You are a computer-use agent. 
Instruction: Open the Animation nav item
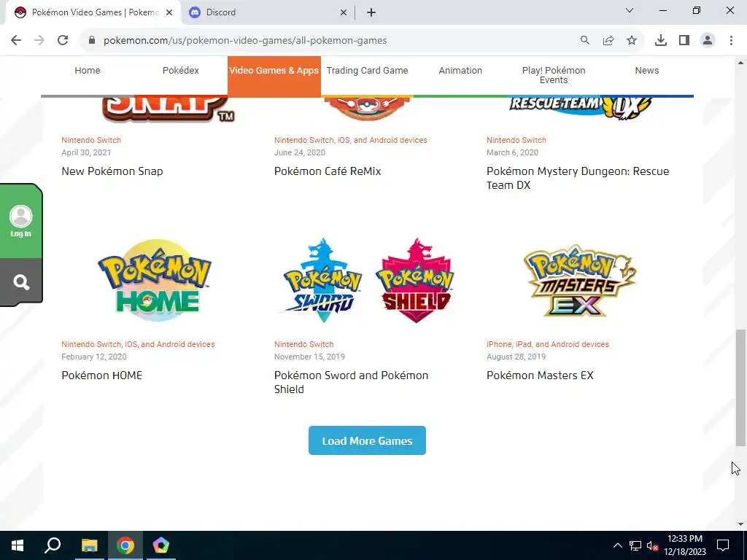tap(460, 71)
